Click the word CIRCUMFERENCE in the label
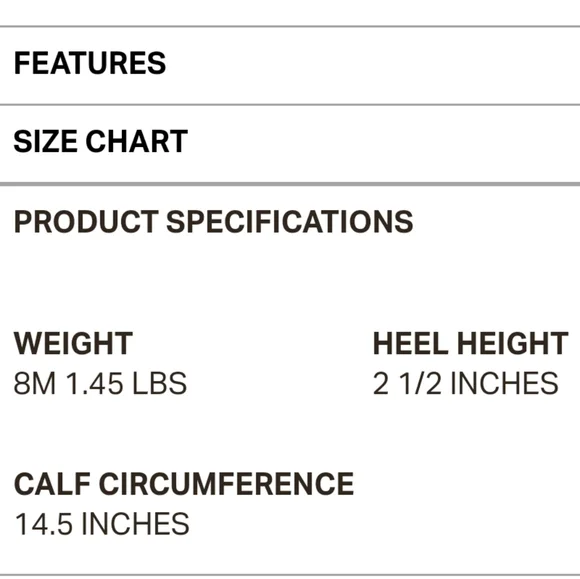This screenshot has width=580, height=579. 226,484
